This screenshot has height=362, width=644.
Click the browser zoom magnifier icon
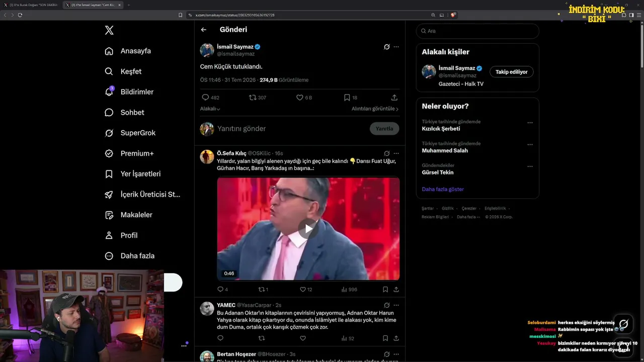point(433,15)
